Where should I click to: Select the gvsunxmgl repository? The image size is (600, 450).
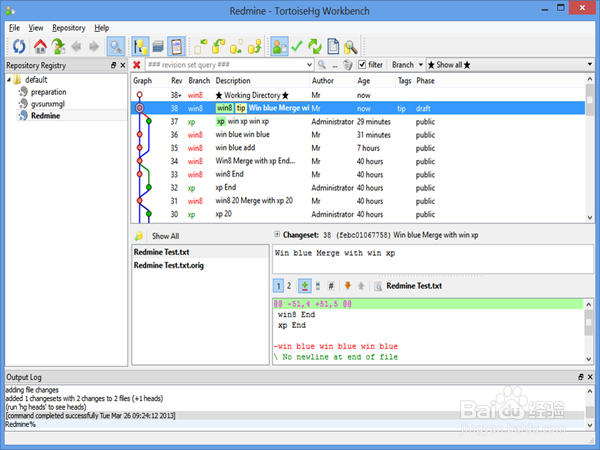point(48,104)
